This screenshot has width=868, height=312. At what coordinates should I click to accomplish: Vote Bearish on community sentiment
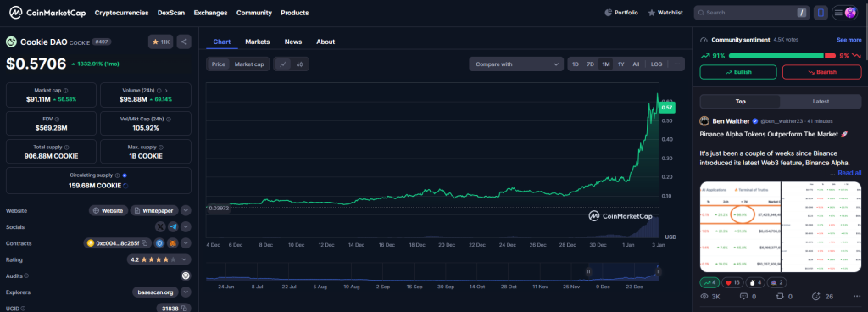coord(821,72)
